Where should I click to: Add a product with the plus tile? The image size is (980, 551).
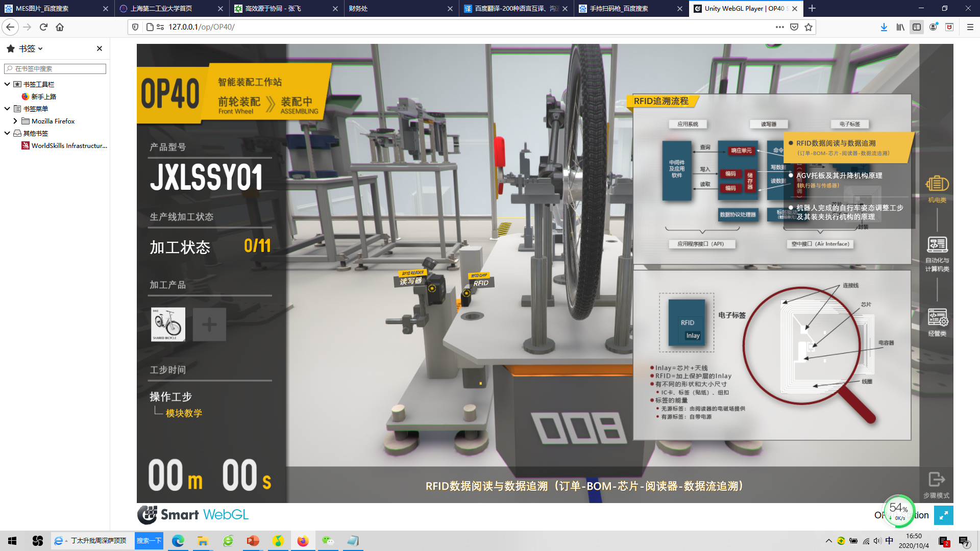click(x=209, y=324)
